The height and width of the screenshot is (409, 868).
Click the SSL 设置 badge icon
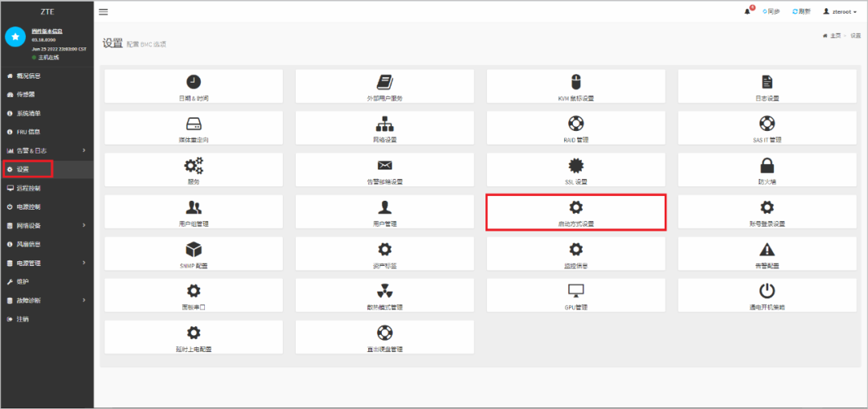(x=575, y=166)
